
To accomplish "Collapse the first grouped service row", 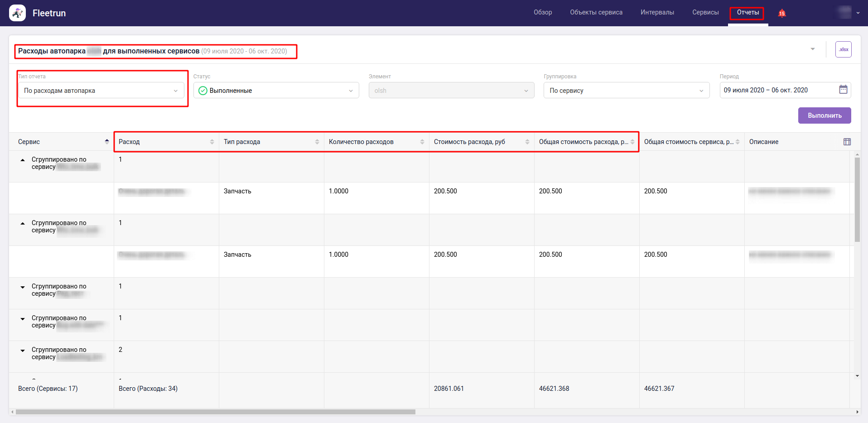I will (23, 160).
